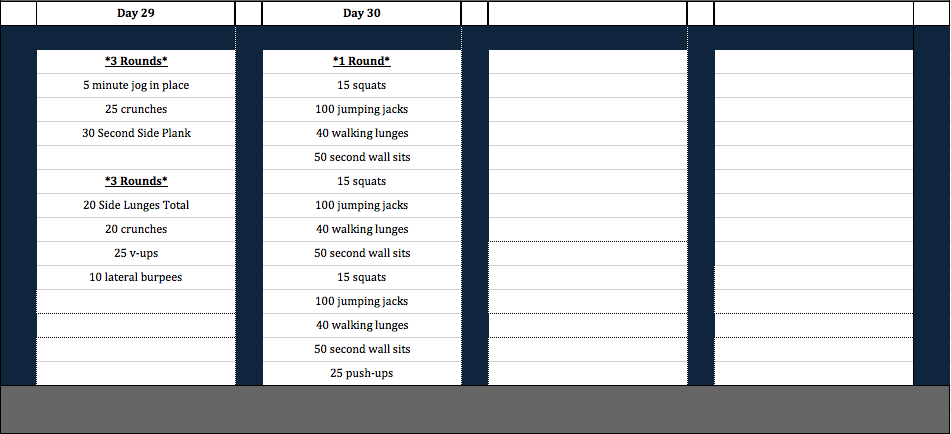The image size is (951, 434).
Task: Select the first '*3 Rounds*' heading under Day 29
Action: coord(136,62)
